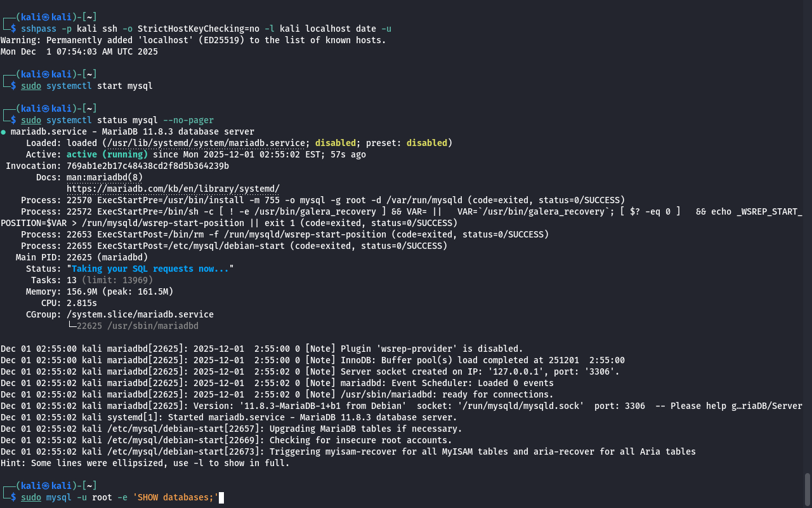Click sudo in the systemctl start command

pos(30,86)
